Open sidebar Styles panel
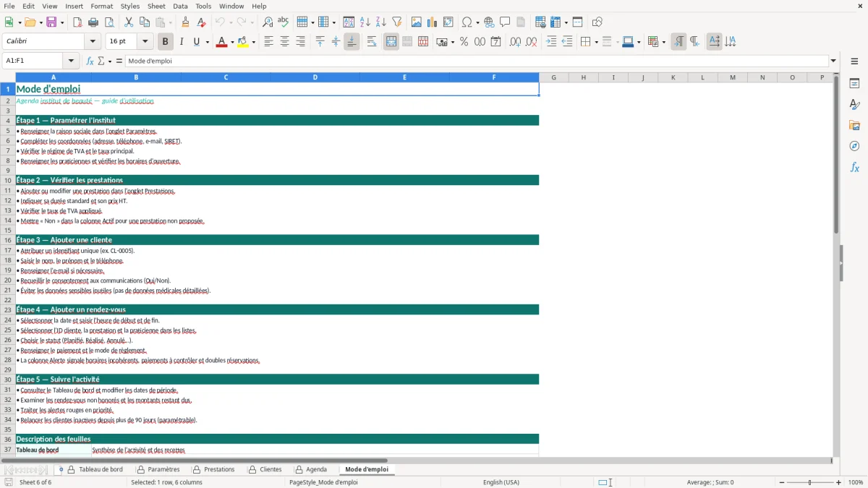This screenshot has height=488, width=868. click(854, 105)
